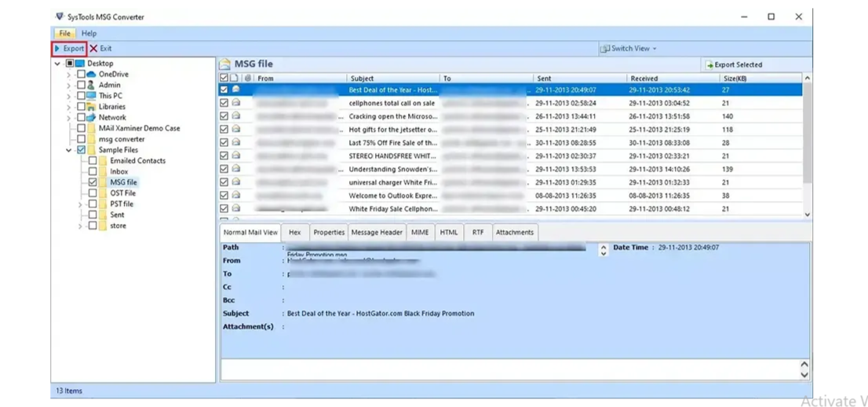Click the MSG file panel header folder icon
Screen dimensions: 868x407
224,64
